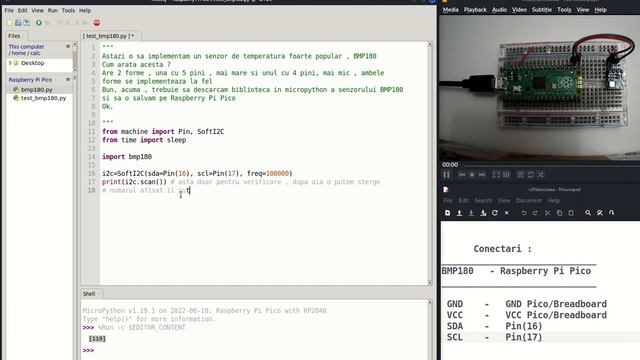This screenshot has height=360, width=640.
Task: Open VLC Tools menu
Action: click(564, 10)
